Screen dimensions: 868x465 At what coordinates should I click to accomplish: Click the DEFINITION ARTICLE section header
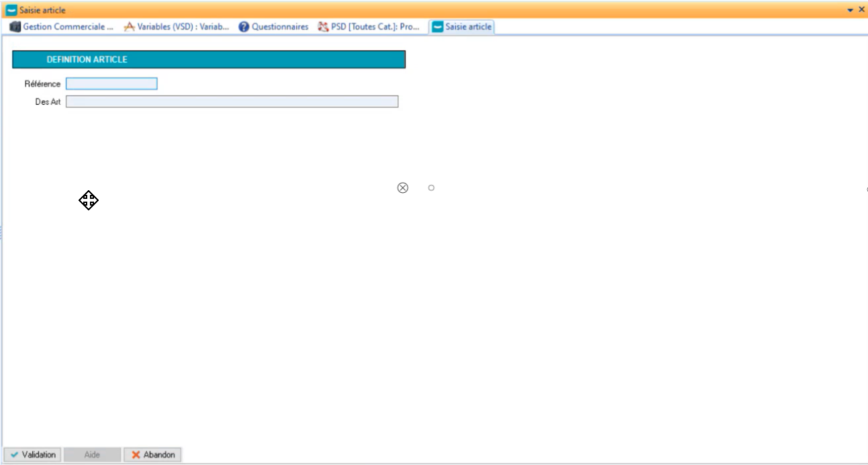(x=209, y=60)
